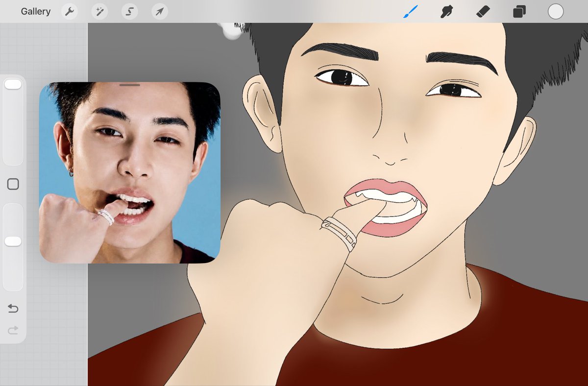Open the Selection tool
588x386 pixels.
129,11
